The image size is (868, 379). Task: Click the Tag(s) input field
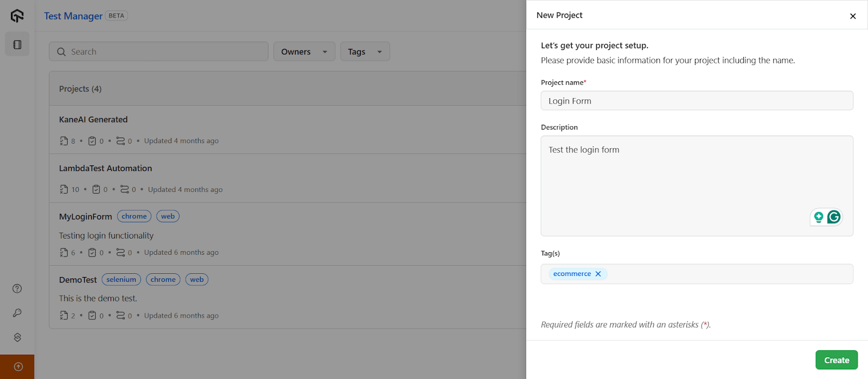pyautogui.click(x=697, y=274)
